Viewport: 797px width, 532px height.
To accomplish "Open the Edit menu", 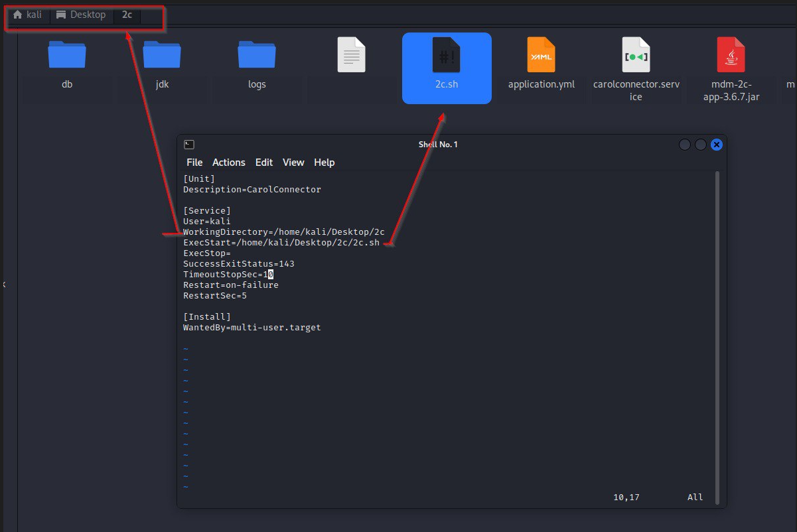I will [263, 162].
